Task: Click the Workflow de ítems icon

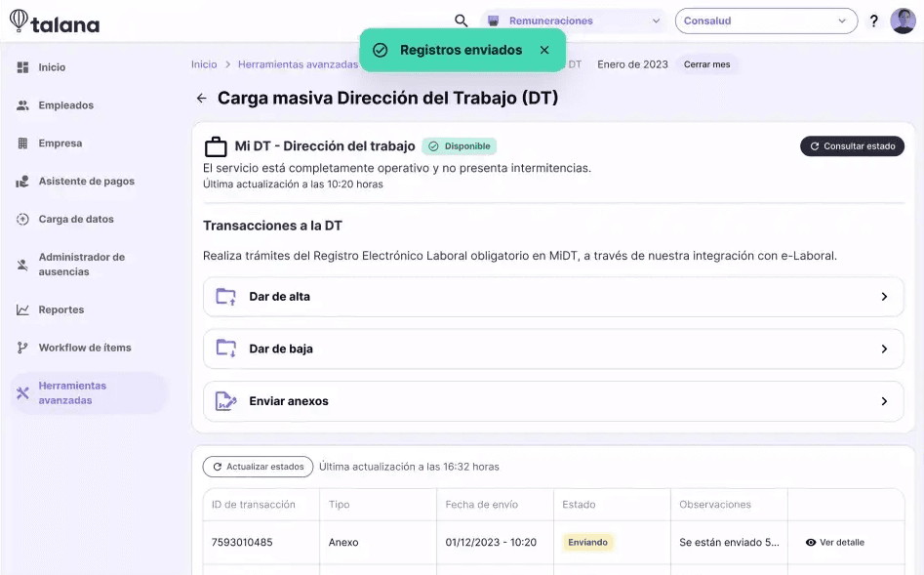Action: pyautogui.click(x=21, y=347)
